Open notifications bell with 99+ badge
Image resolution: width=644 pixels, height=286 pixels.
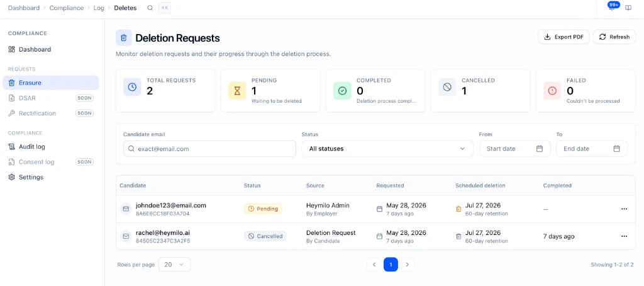pyautogui.click(x=612, y=8)
